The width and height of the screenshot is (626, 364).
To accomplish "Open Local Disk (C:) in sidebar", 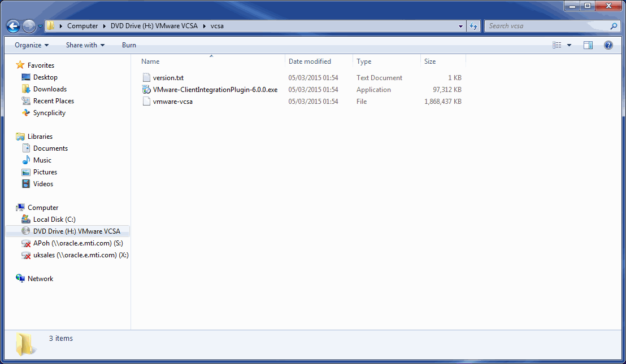I will (54, 220).
